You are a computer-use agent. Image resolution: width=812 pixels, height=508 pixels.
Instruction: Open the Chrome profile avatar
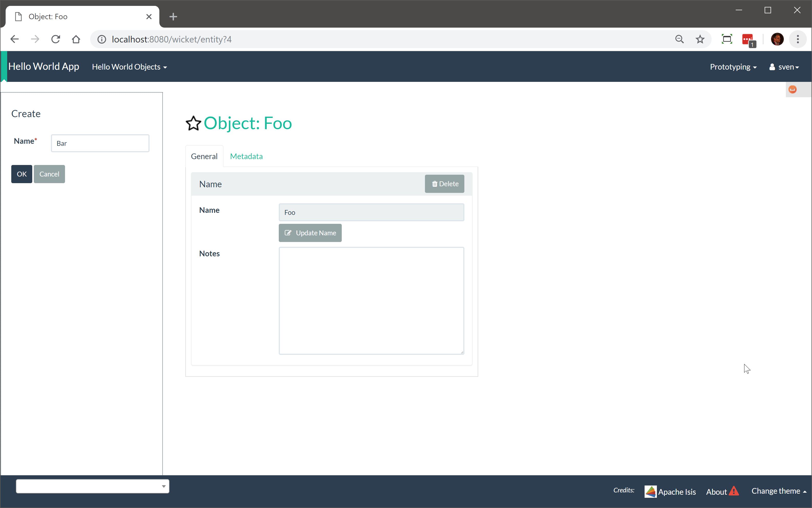pos(777,39)
